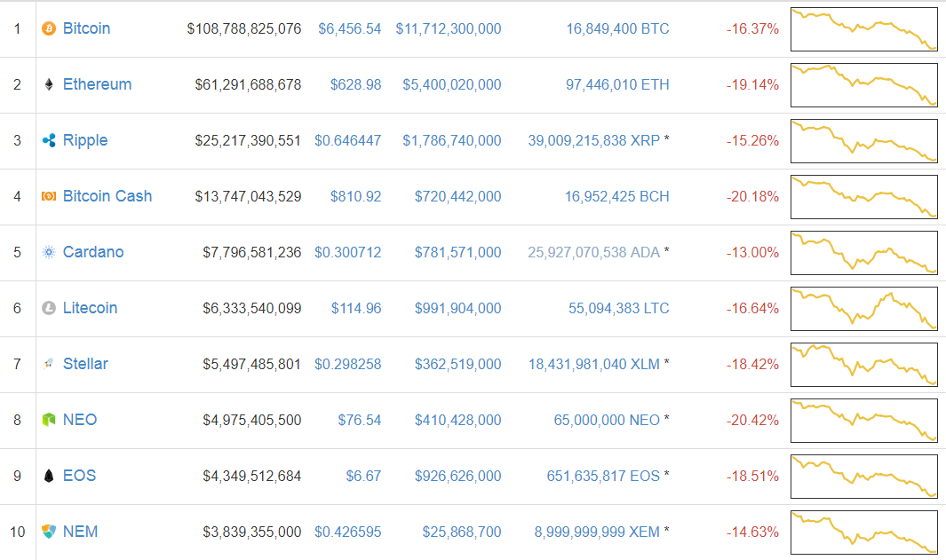Click Stellar's price $0.298258
This screenshot has width=946, height=560.
pos(347,364)
